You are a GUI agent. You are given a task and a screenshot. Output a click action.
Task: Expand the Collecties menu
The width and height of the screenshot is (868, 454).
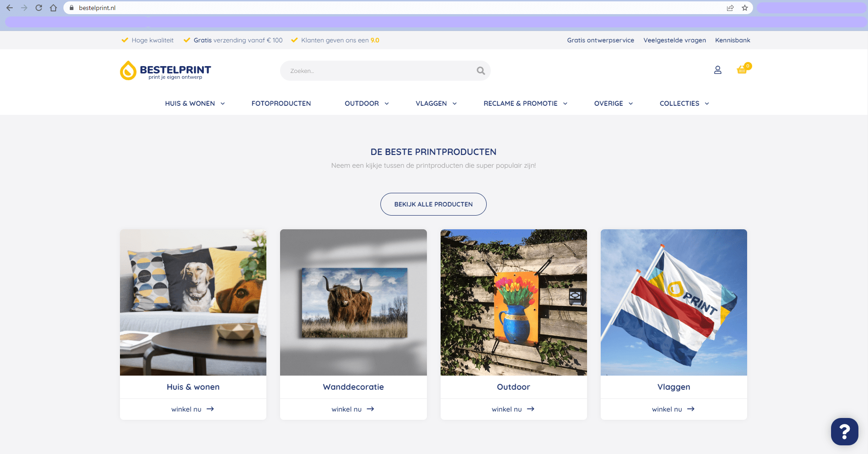(x=684, y=103)
